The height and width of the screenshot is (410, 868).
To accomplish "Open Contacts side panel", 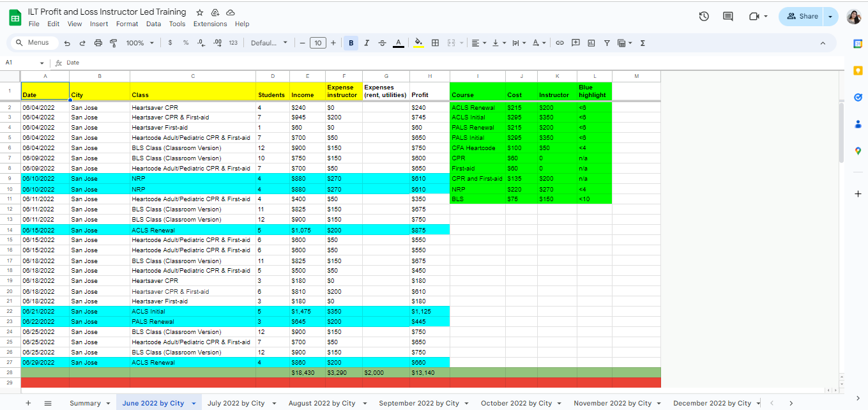I will (858, 124).
